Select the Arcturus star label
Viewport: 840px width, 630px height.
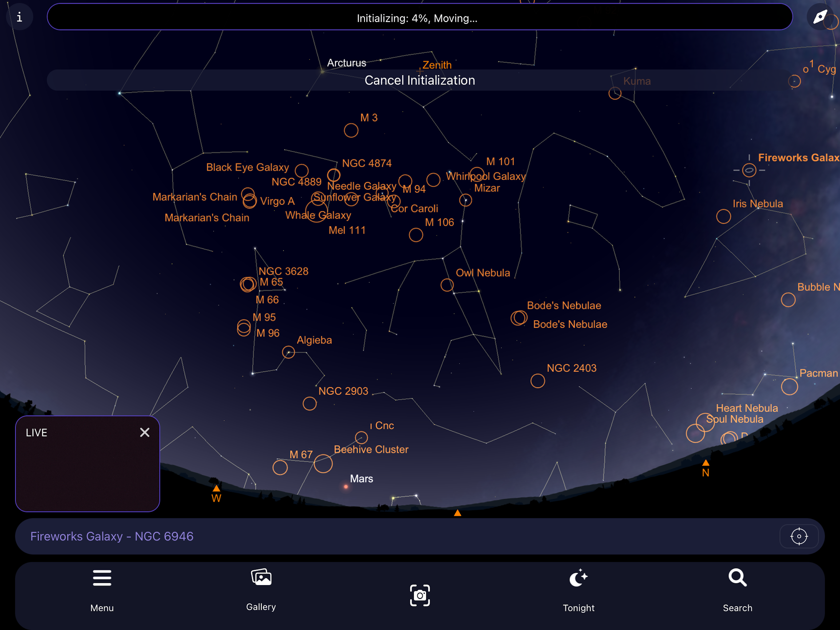coord(347,63)
